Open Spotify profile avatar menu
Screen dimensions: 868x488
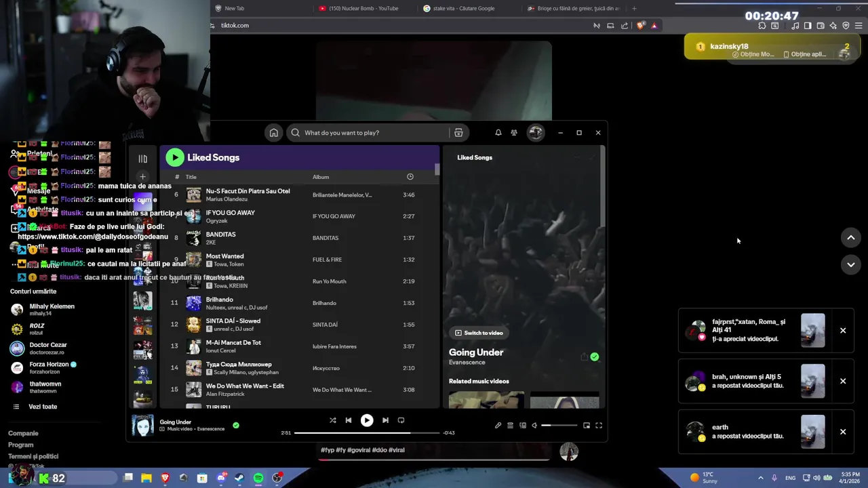click(x=536, y=133)
